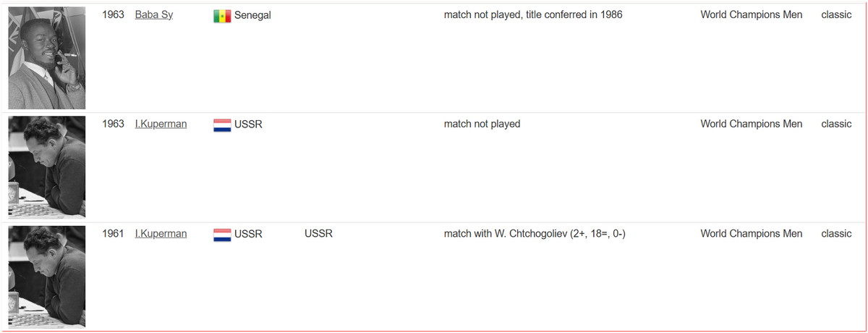Click the USSR text beside the 1961 row flag
The width and height of the screenshot is (868, 333).
pyautogui.click(x=248, y=233)
